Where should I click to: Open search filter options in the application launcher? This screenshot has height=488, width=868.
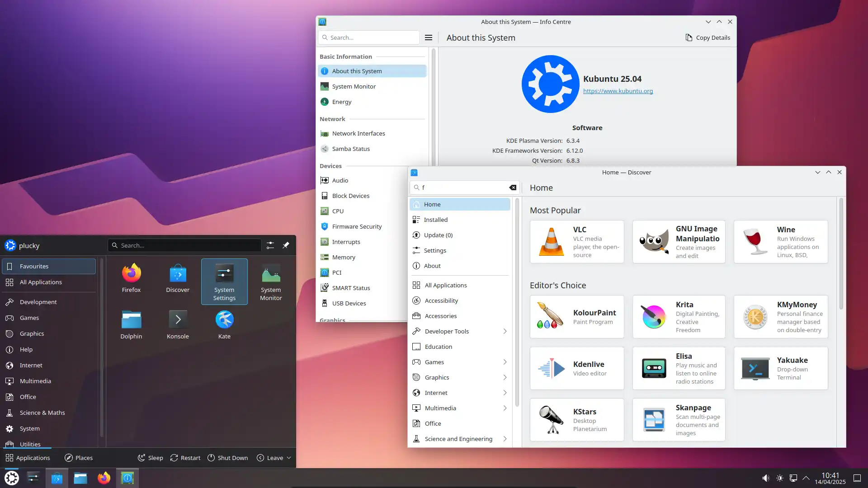tap(270, 245)
